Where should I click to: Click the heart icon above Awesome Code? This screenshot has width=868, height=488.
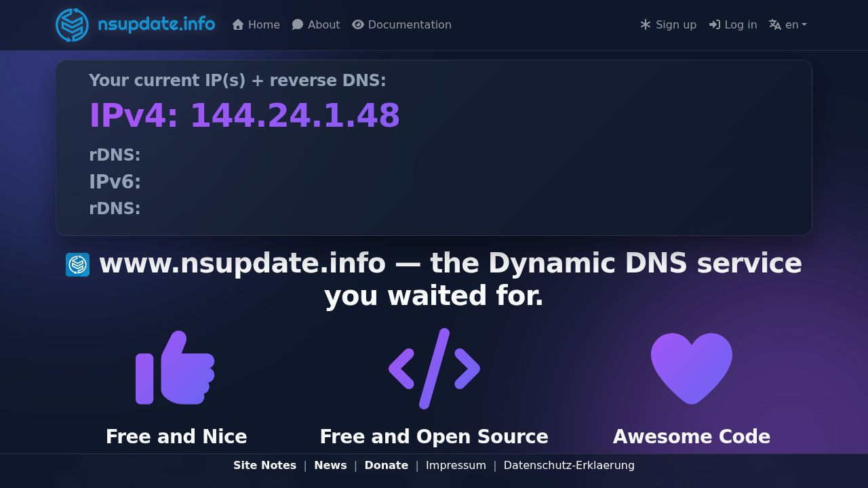click(692, 368)
